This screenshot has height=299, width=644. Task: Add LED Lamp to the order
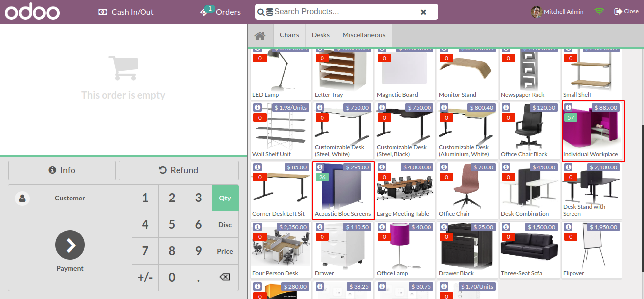tap(282, 74)
